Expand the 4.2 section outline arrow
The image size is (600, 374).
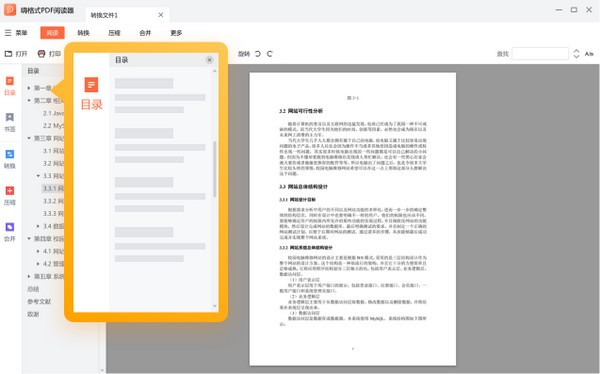click(38, 264)
